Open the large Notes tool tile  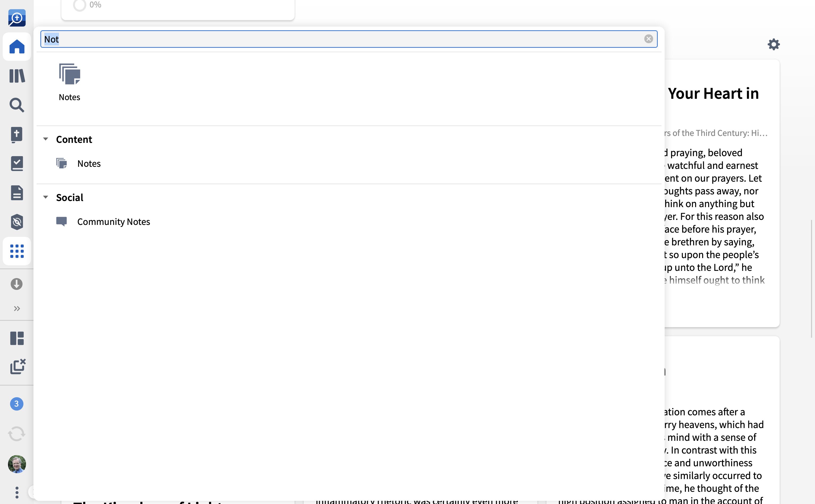pyautogui.click(x=69, y=82)
